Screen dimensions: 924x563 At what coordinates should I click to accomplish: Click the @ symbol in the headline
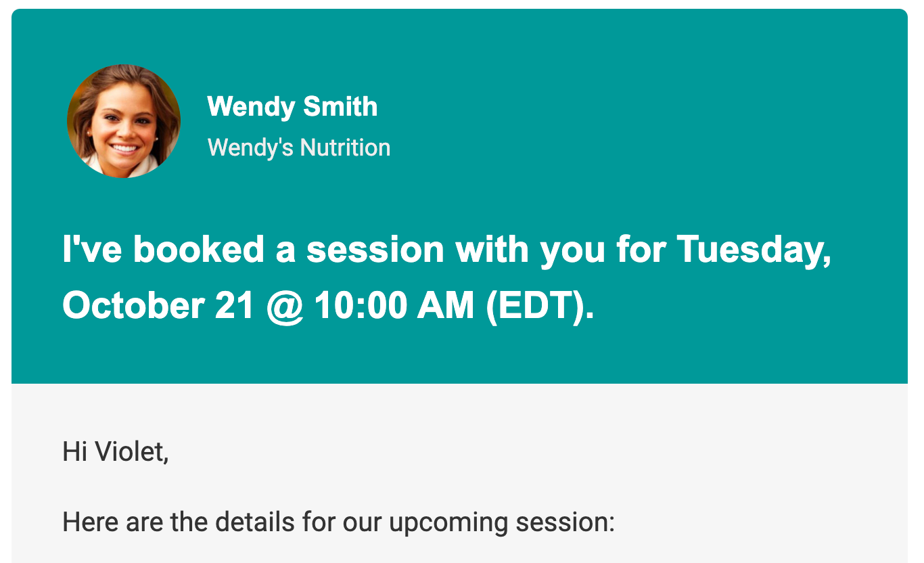point(284,306)
